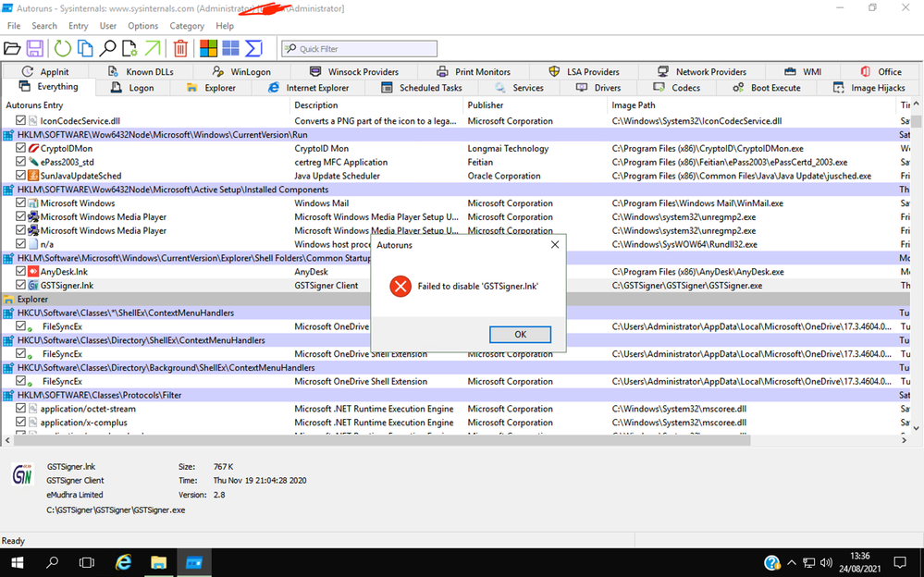Sort by the Publisher column header
The width and height of the screenshot is (924, 577).
[536, 104]
